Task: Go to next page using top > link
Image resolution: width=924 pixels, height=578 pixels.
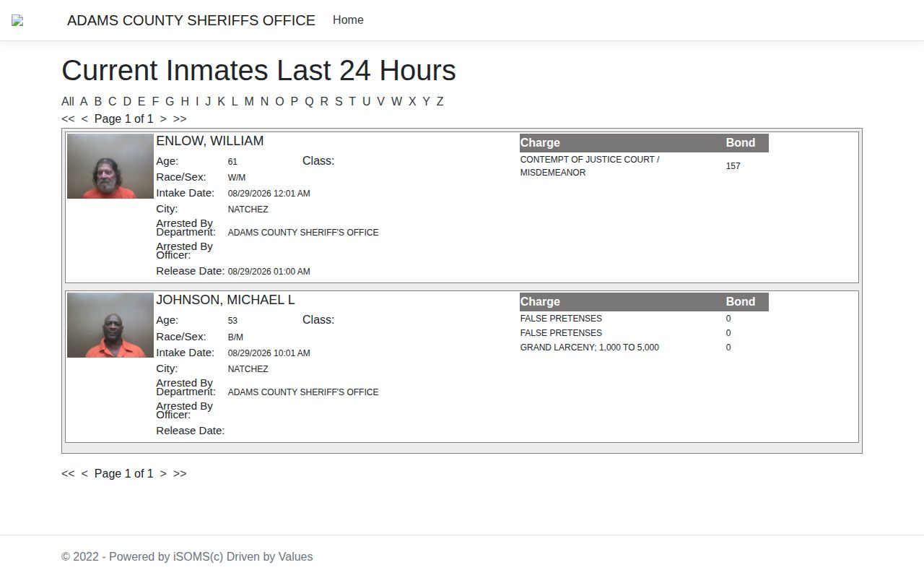Action: 163,119
